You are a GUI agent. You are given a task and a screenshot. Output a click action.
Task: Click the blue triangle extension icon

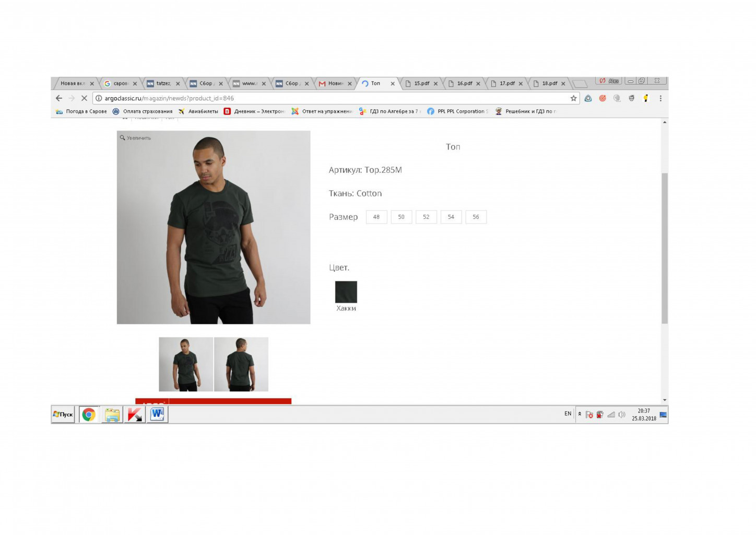click(588, 98)
